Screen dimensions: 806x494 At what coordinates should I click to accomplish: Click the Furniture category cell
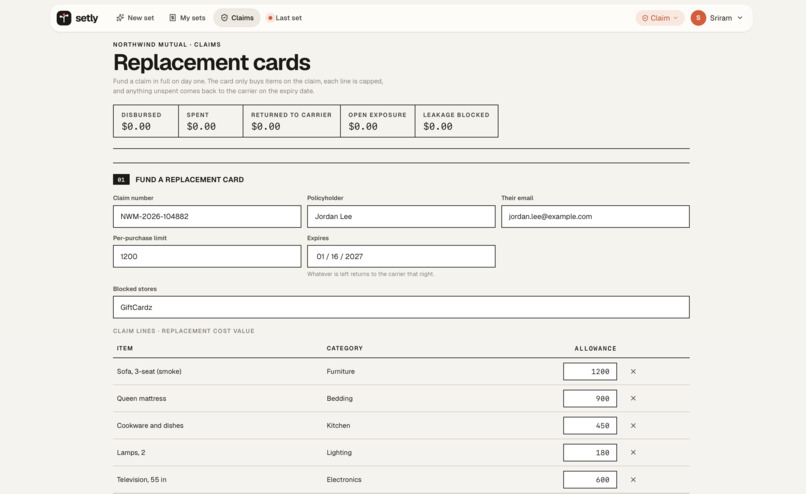click(x=341, y=372)
